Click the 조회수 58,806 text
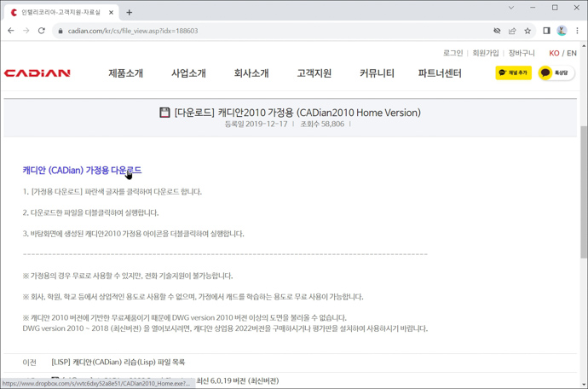Image resolution: width=588 pixels, height=389 pixels. pos(322,124)
